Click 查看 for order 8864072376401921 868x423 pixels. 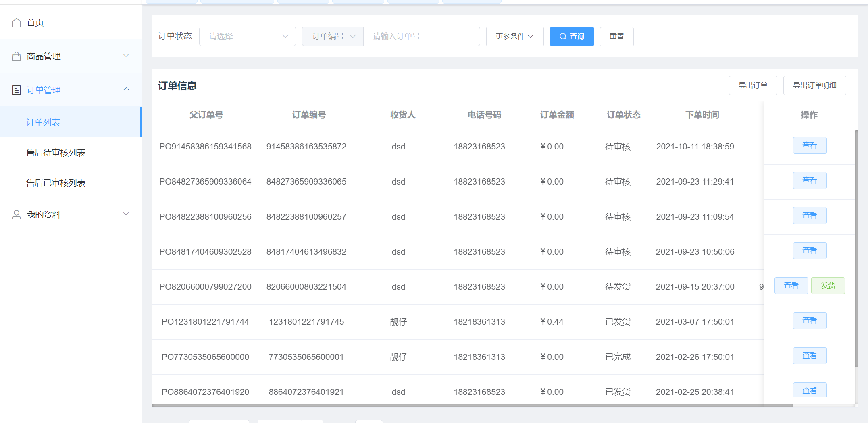(810, 390)
